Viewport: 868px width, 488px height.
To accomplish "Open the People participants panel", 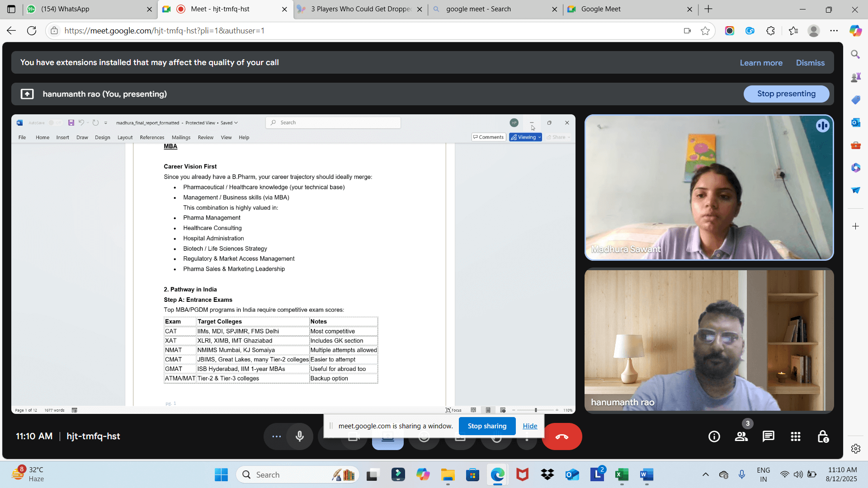I will pyautogui.click(x=741, y=436).
